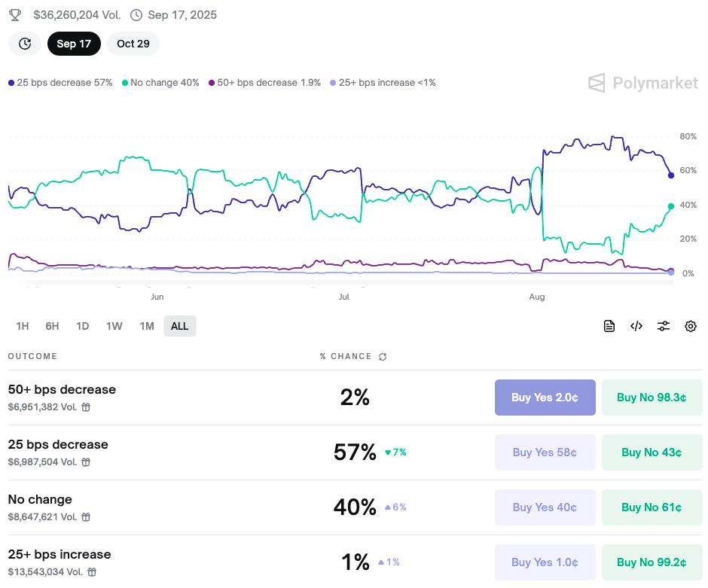Open the document icon beside the embed icon
The width and height of the screenshot is (708, 588).
coord(609,326)
